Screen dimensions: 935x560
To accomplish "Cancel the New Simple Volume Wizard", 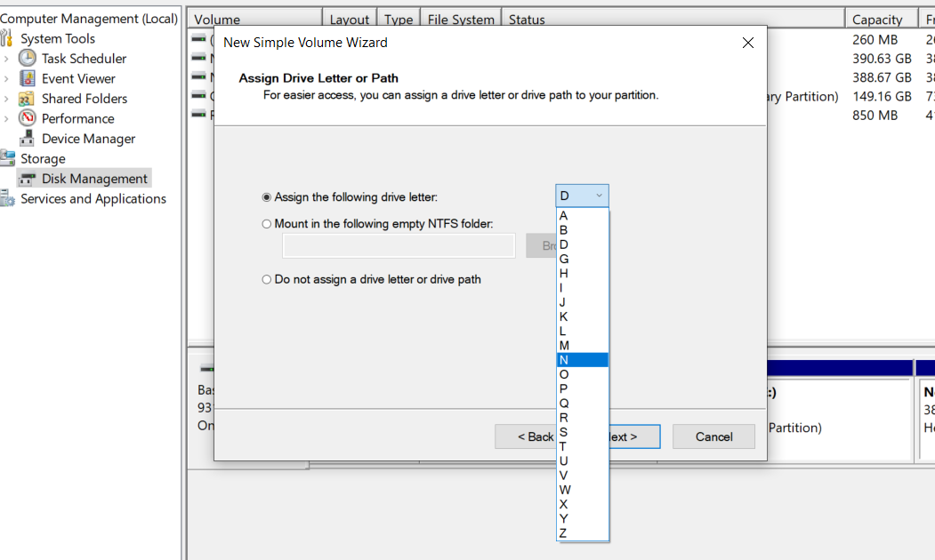I will click(x=713, y=436).
